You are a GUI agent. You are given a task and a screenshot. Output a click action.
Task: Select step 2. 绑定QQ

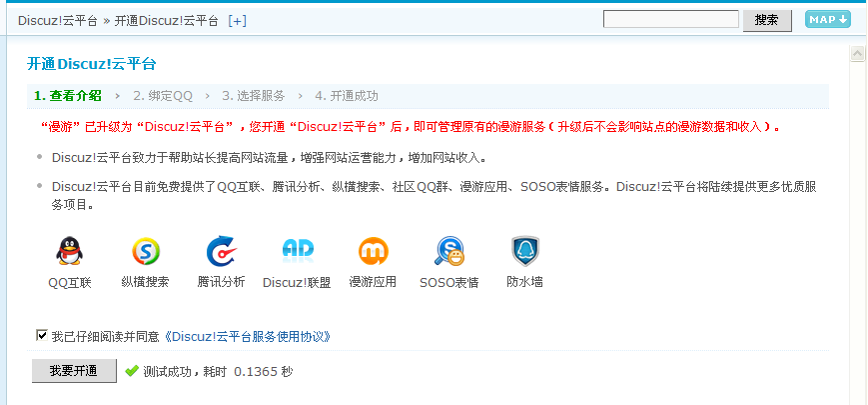pyautogui.click(x=163, y=96)
